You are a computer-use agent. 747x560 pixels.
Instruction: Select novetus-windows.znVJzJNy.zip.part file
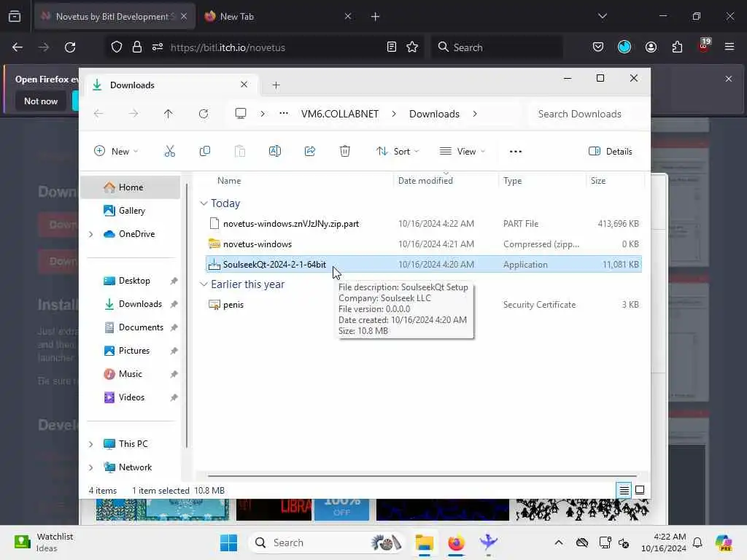tap(424, 224)
